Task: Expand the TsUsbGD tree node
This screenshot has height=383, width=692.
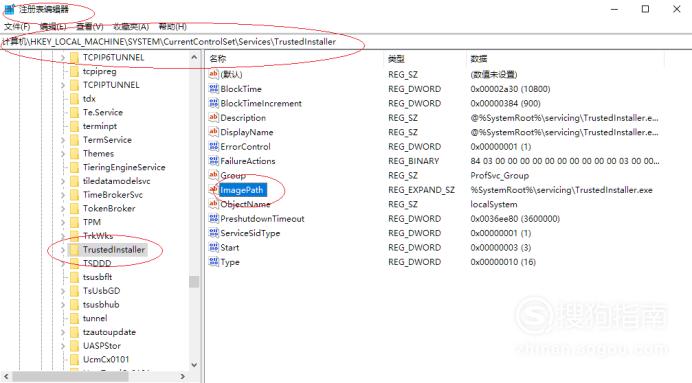Action: (62, 291)
